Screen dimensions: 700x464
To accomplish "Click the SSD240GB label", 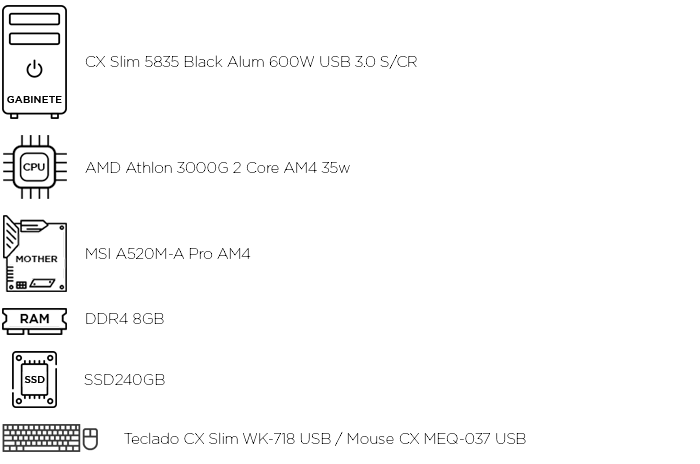I will 125,380.
